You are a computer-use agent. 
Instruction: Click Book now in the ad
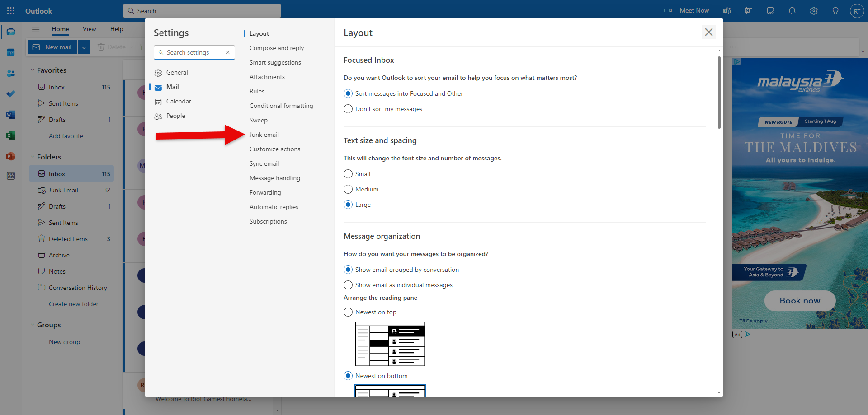[x=800, y=301]
